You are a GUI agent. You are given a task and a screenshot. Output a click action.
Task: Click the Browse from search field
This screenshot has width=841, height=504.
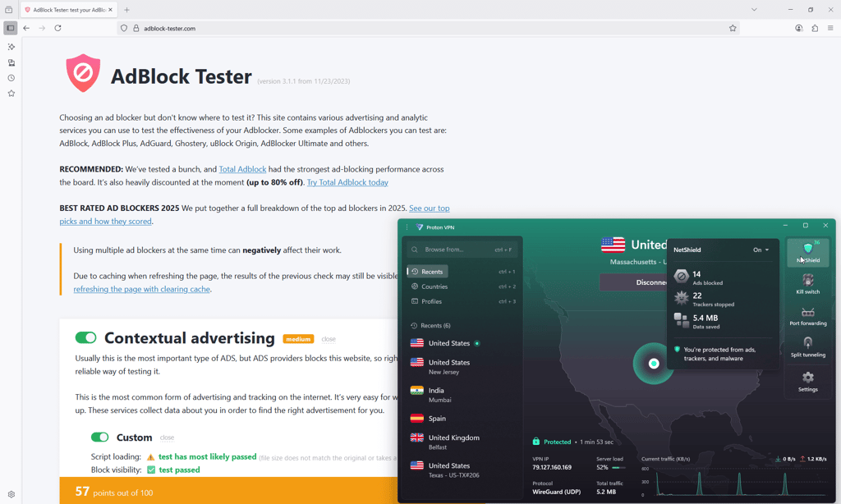(x=462, y=250)
